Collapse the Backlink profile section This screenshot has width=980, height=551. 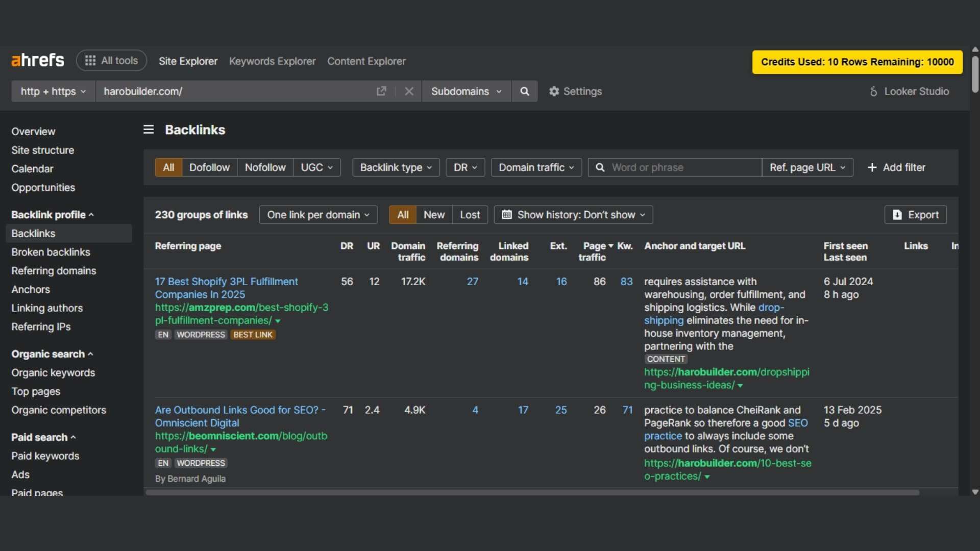(53, 215)
